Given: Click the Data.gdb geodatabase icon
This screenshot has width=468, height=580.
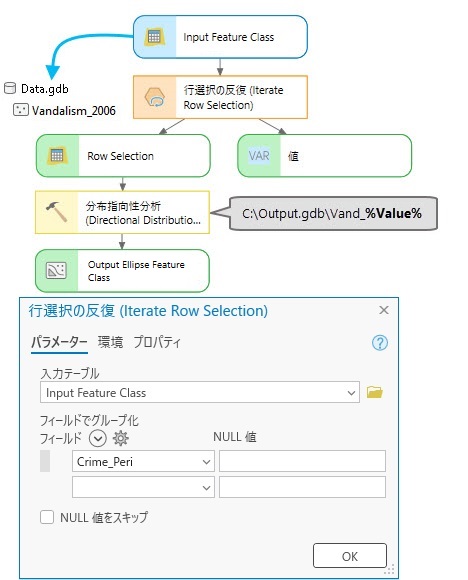Looking at the screenshot, I should [x=10, y=88].
